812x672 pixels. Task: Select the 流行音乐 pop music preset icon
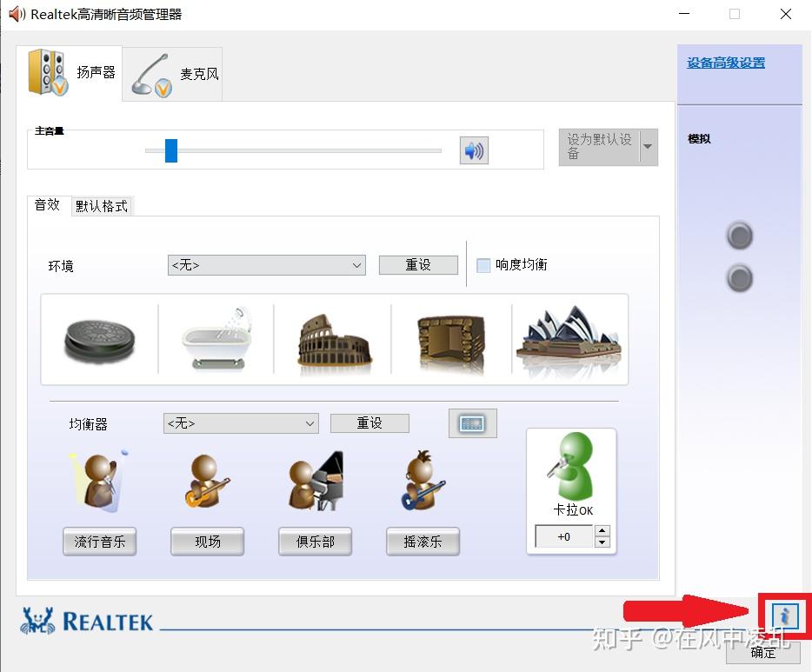pyautogui.click(x=97, y=478)
